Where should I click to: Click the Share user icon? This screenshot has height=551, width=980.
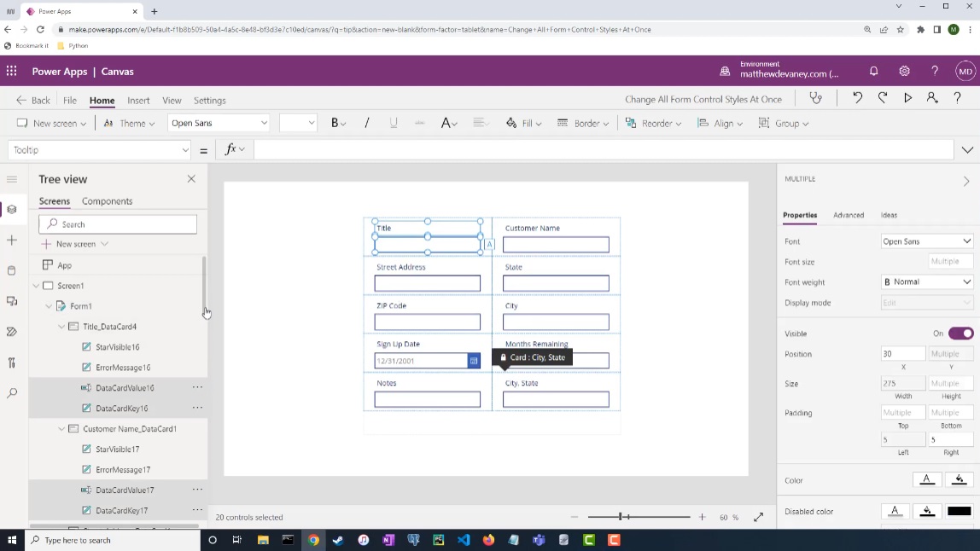932,98
